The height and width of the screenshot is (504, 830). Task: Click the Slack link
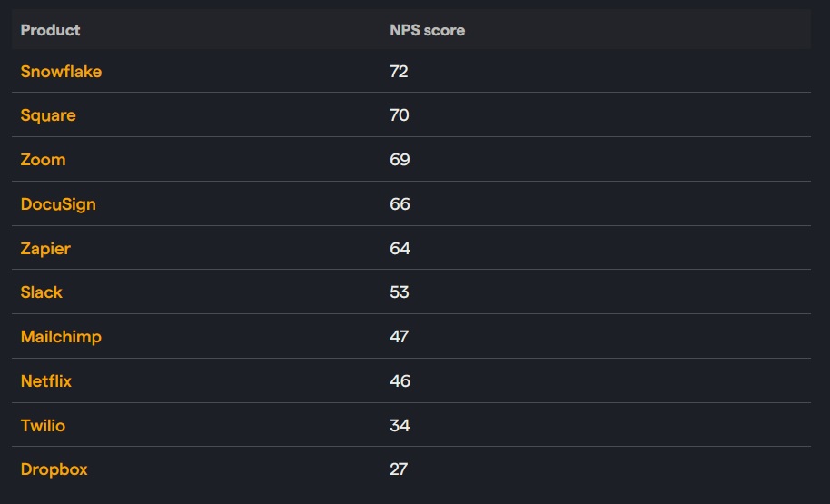[42, 292]
